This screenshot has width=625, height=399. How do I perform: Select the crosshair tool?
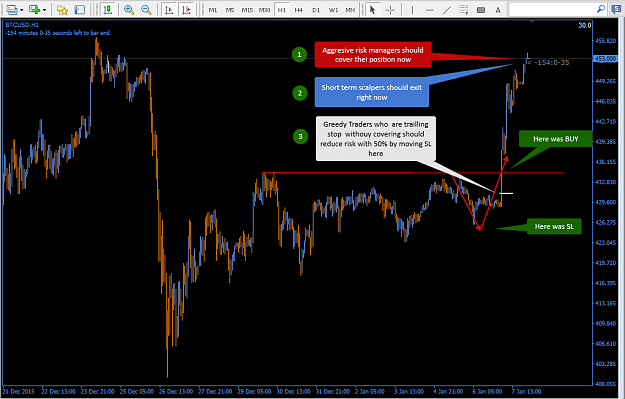390,10
